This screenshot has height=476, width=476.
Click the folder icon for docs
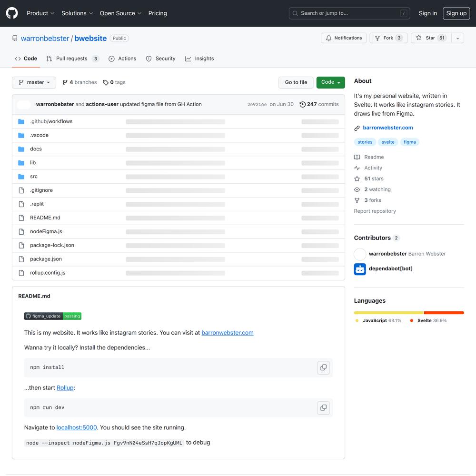21,149
